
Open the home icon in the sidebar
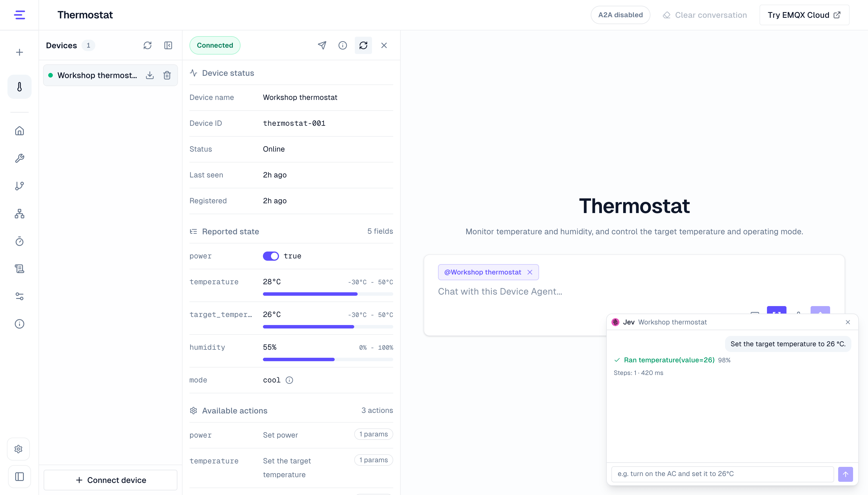coord(19,131)
